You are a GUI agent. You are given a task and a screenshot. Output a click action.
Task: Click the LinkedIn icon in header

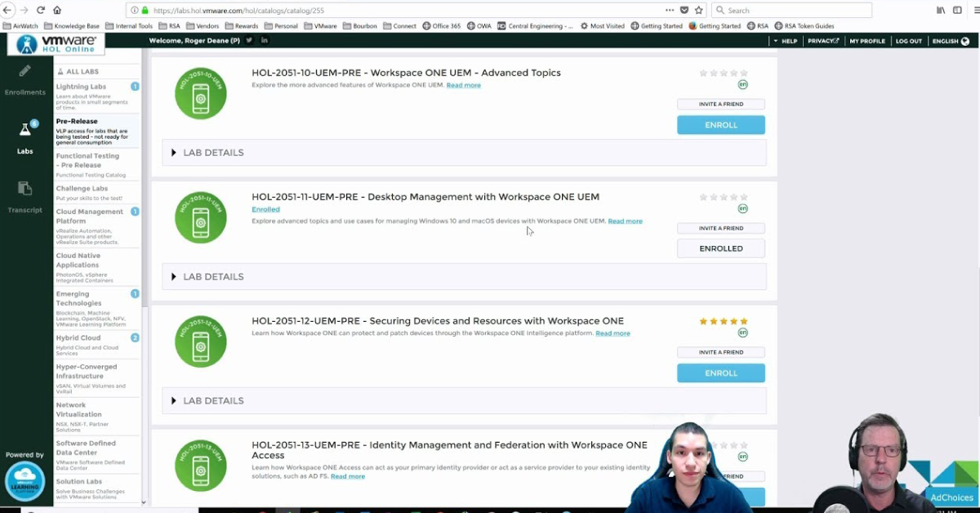[x=264, y=41]
